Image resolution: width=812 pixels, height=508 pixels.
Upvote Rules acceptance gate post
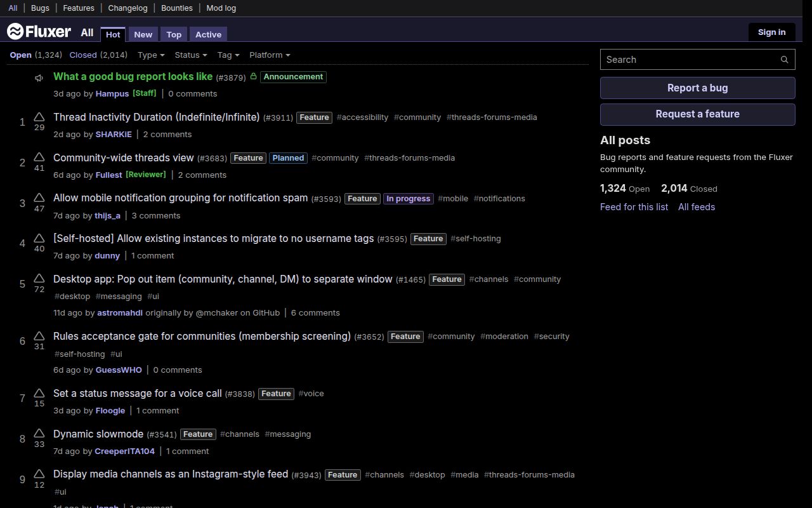(x=39, y=336)
